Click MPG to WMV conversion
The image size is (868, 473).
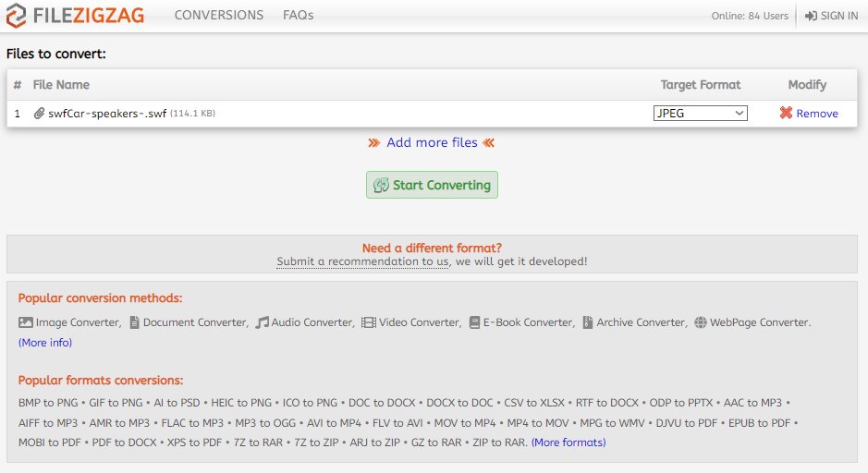612,423
